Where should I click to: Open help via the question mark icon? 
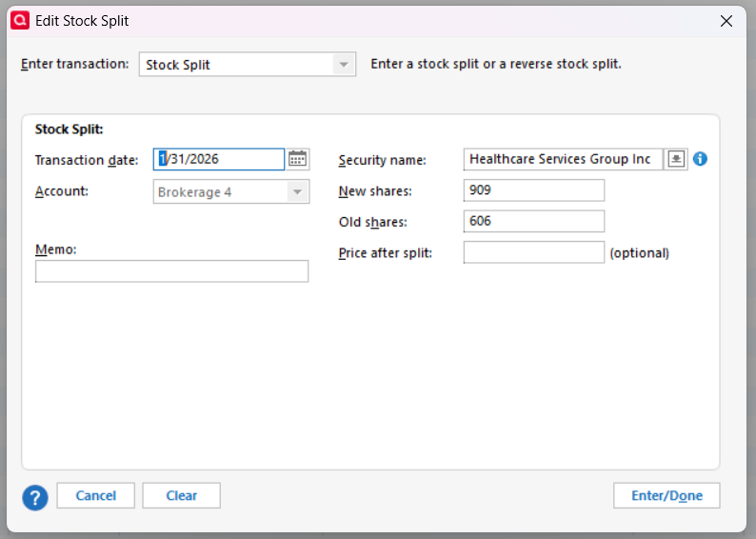[35, 496]
